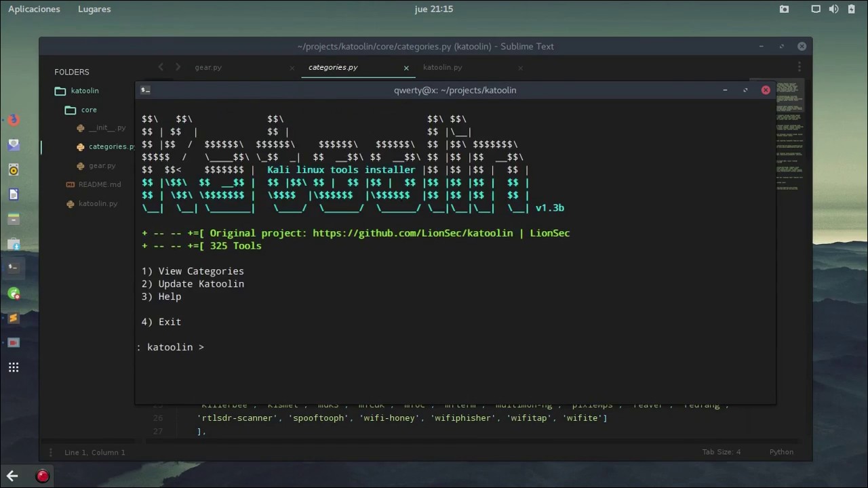868x488 pixels.
Task: Open volume control in top bar
Action: pos(833,9)
